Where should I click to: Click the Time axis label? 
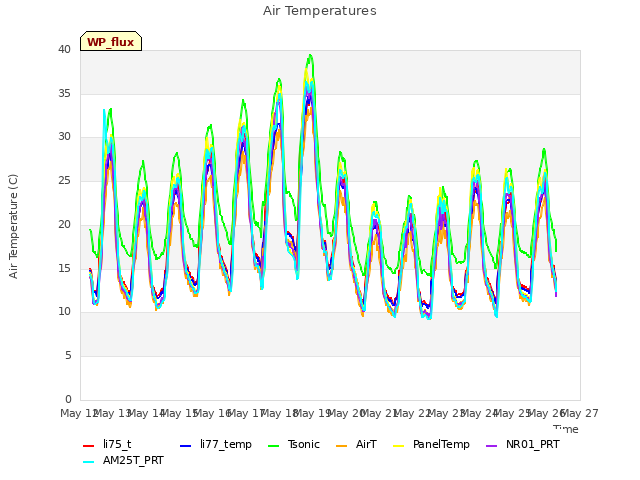pyautogui.click(x=566, y=429)
